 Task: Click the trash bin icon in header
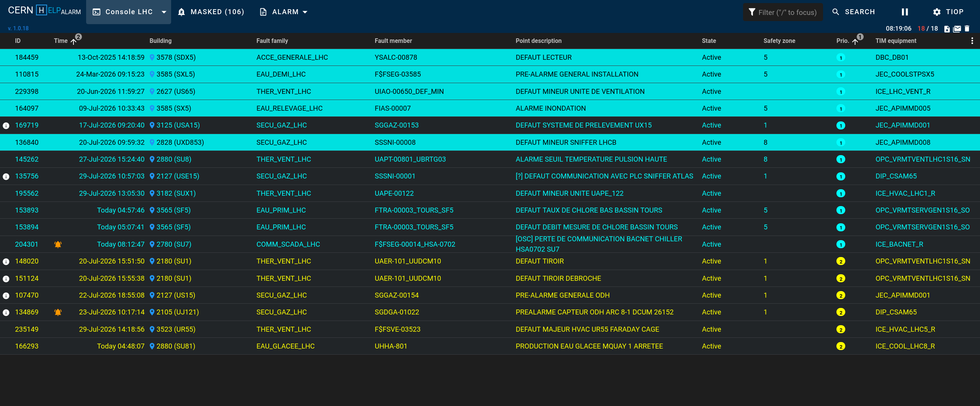[967, 29]
